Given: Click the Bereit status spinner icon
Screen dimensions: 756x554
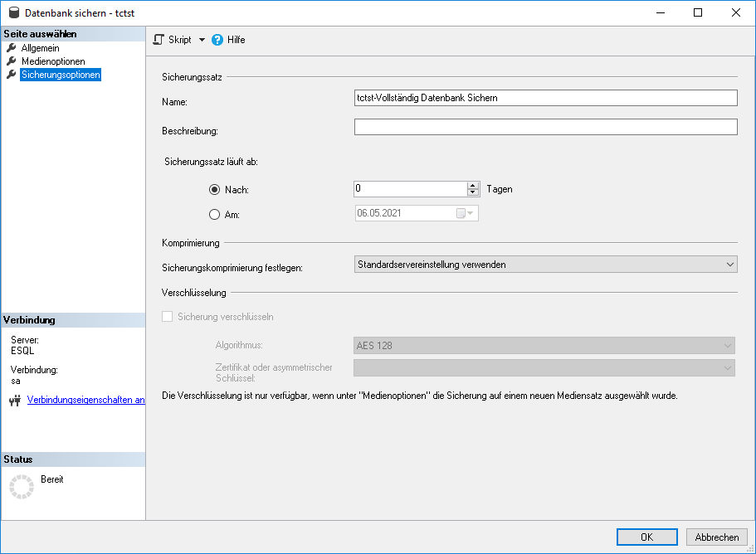Looking at the screenshot, I should click(21, 487).
